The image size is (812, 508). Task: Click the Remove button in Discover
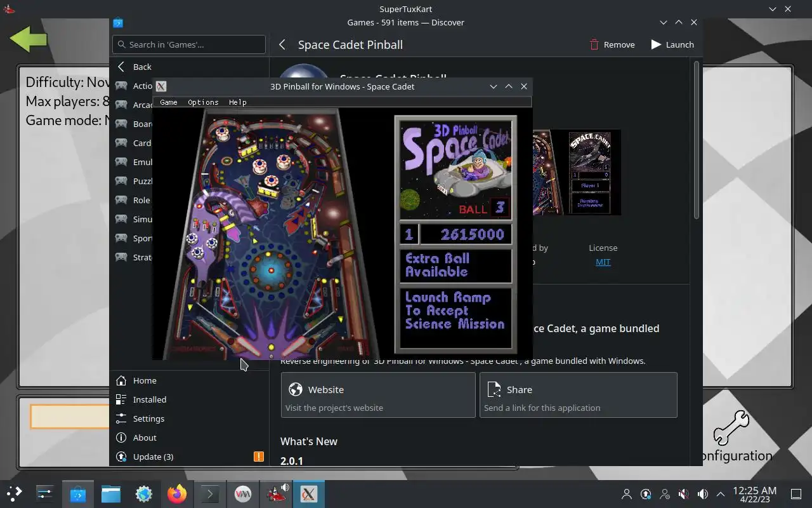[612, 44]
